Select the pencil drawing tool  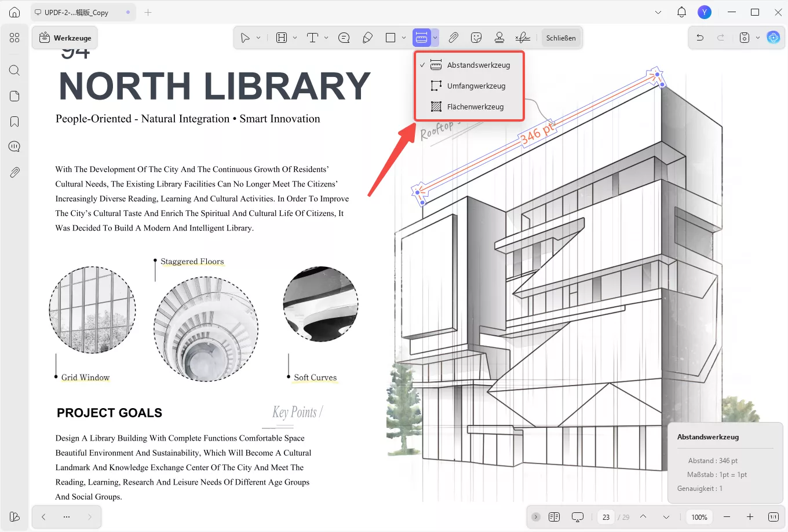[367, 38]
